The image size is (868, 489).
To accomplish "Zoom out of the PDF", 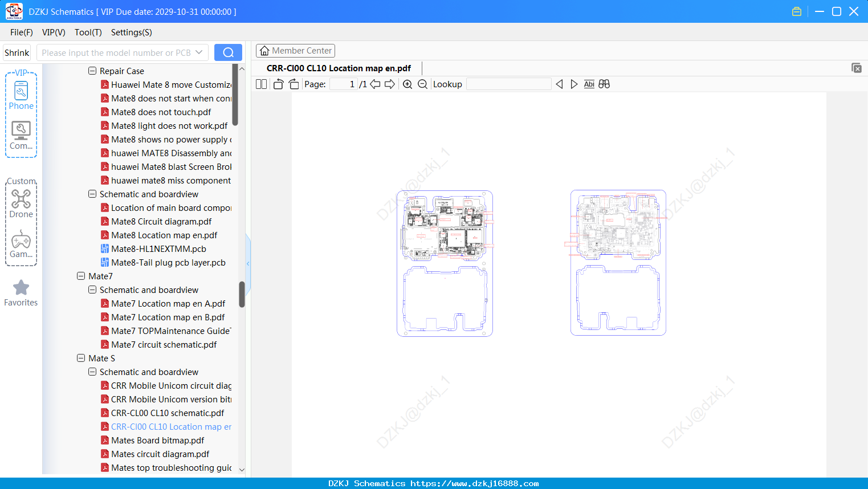I will tap(422, 84).
